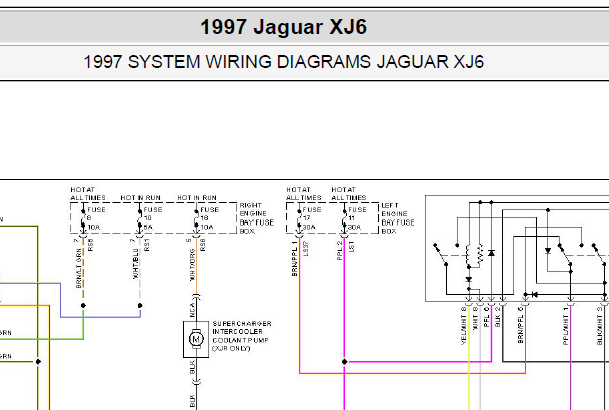The image size is (609, 410).
Task: Click the "RS8" connector label
Action: click(203, 245)
